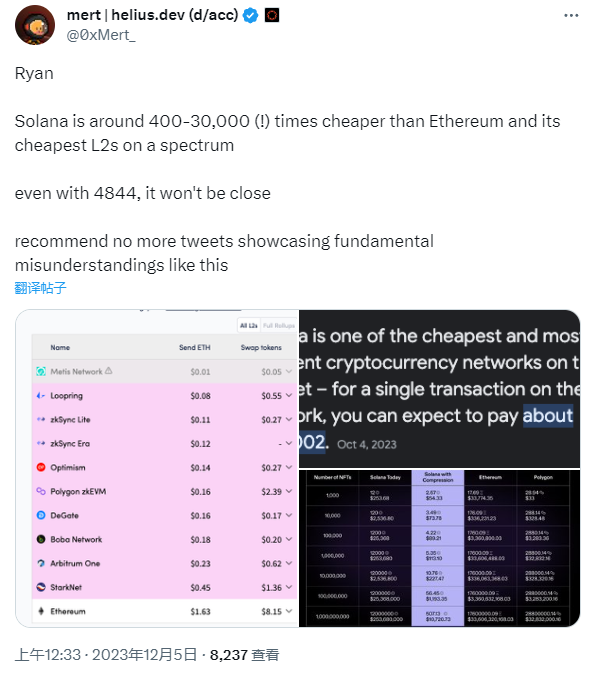Screen dimensions: 592x679
Task: Click the Loopring logo icon
Action: point(41,395)
